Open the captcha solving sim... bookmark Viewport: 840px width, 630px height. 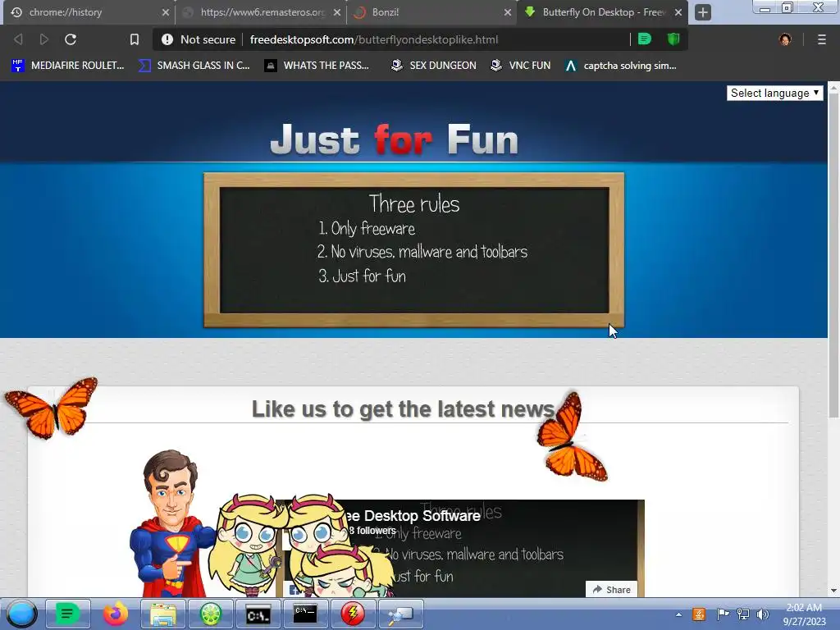pos(620,66)
